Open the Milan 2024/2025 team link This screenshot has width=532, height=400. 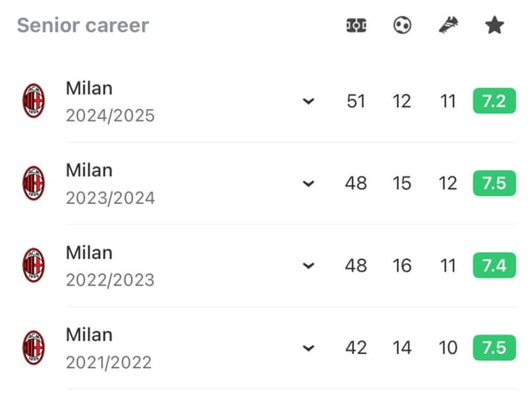90,89
